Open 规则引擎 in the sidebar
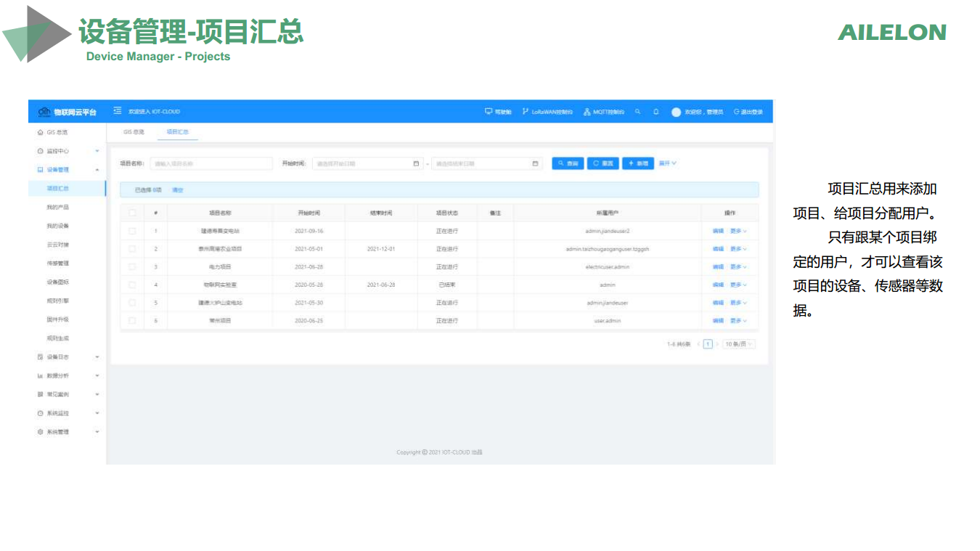The height and width of the screenshot is (551, 980). 57,301
